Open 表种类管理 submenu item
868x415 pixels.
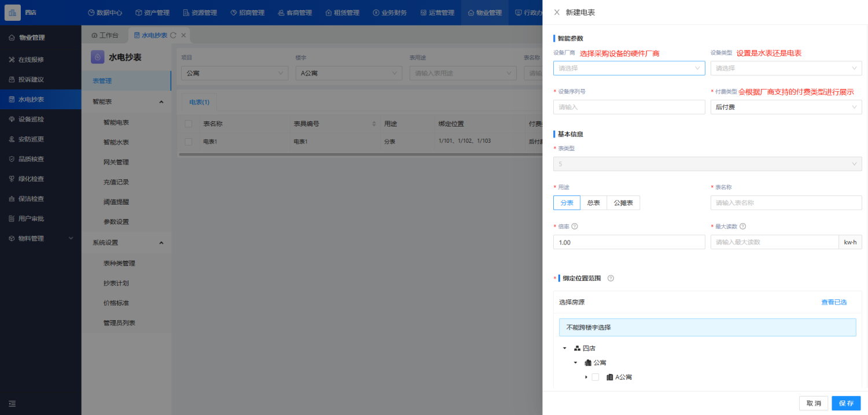(x=119, y=264)
